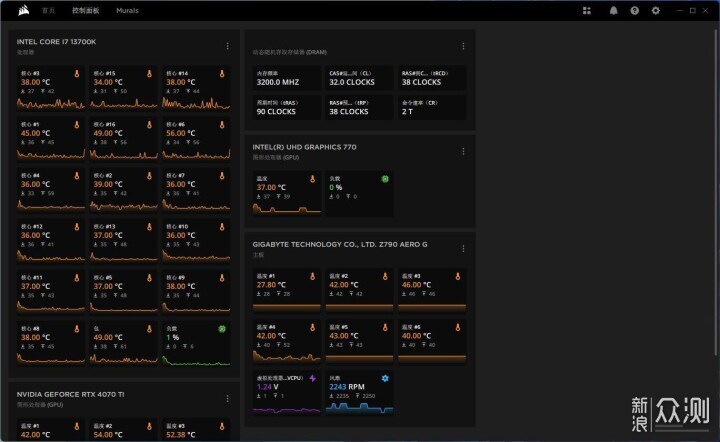The image size is (720, 442).
Task: Click the 2243 RPM fan speed graph
Action: coord(359,408)
